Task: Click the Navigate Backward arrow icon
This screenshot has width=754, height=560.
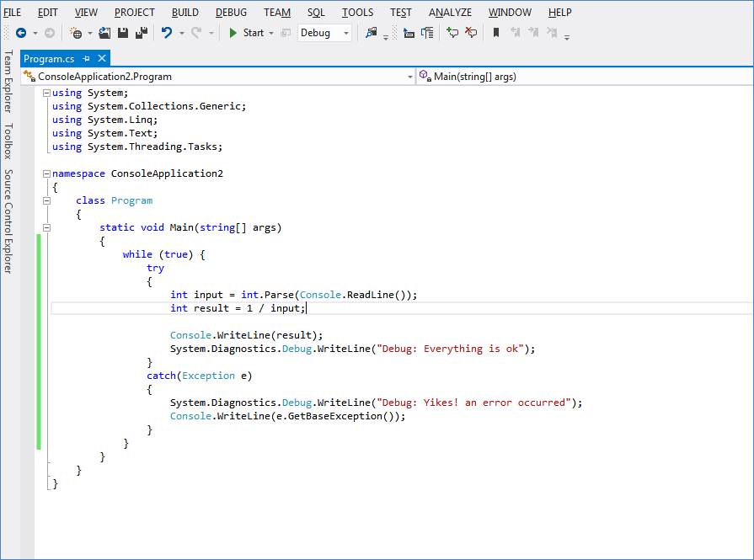Action: coord(21,33)
